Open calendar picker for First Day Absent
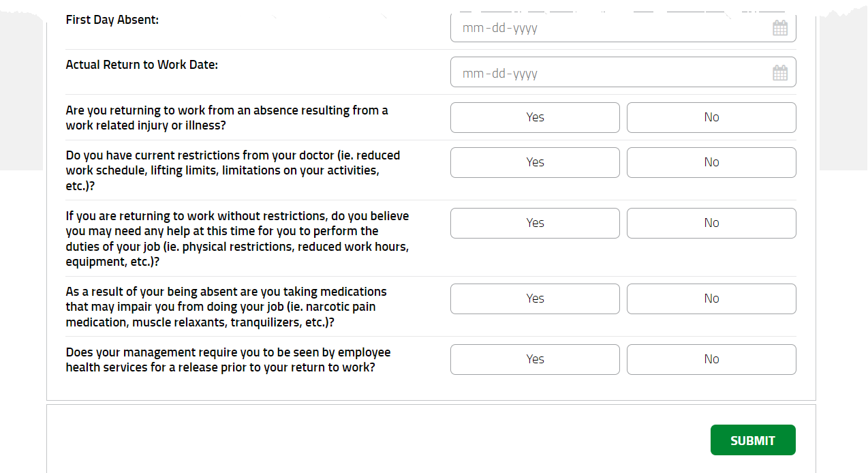Image resolution: width=868 pixels, height=473 pixels. [780, 28]
